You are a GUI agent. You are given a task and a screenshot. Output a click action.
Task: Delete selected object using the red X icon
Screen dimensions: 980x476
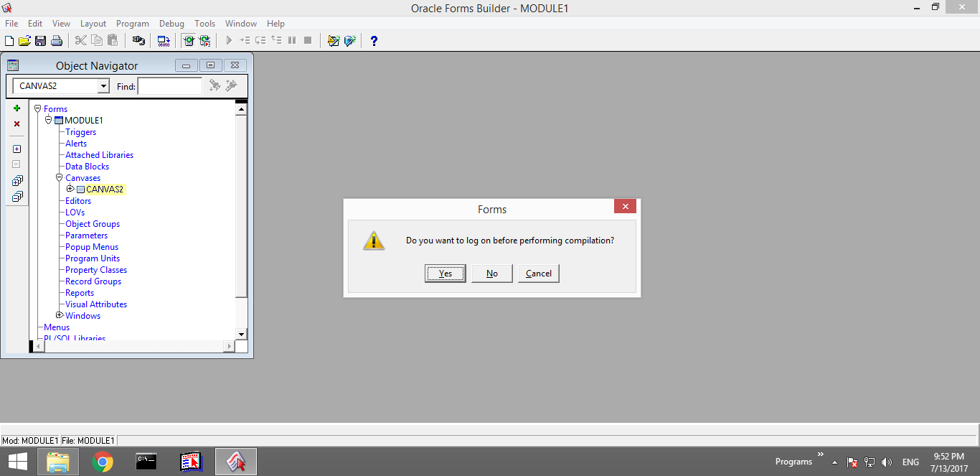[x=17, y=123]
